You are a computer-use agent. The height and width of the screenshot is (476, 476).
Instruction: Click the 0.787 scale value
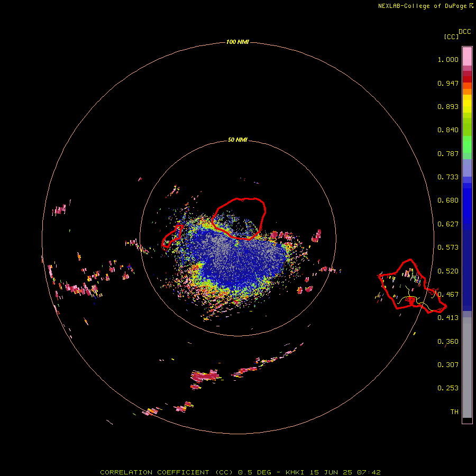tap(448, 153)
